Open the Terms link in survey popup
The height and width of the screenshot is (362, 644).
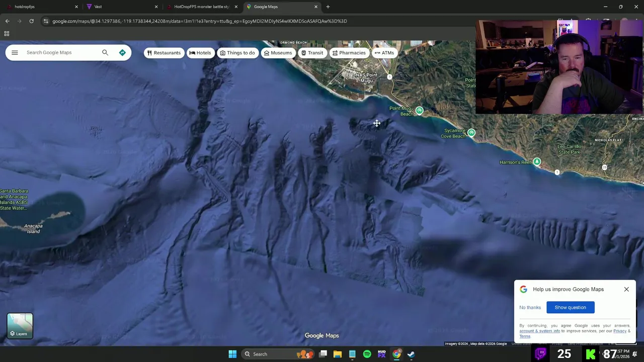coord(524,336)
